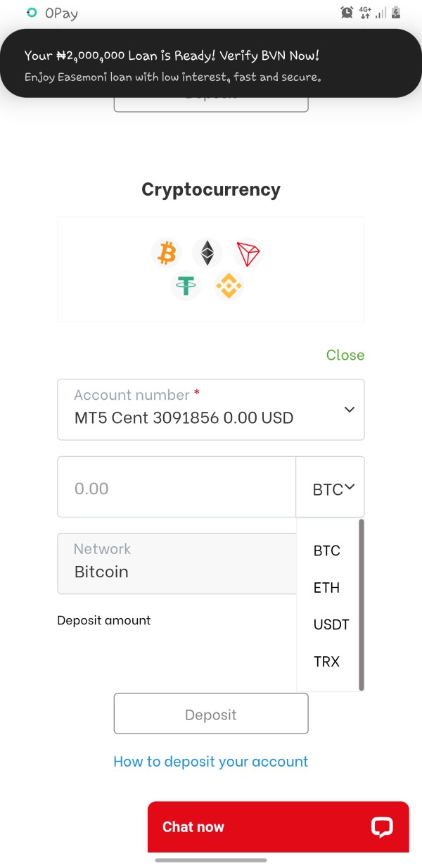422x868 pixels.
Task: Select BTC from the currency list
Action: coord(327,551)
